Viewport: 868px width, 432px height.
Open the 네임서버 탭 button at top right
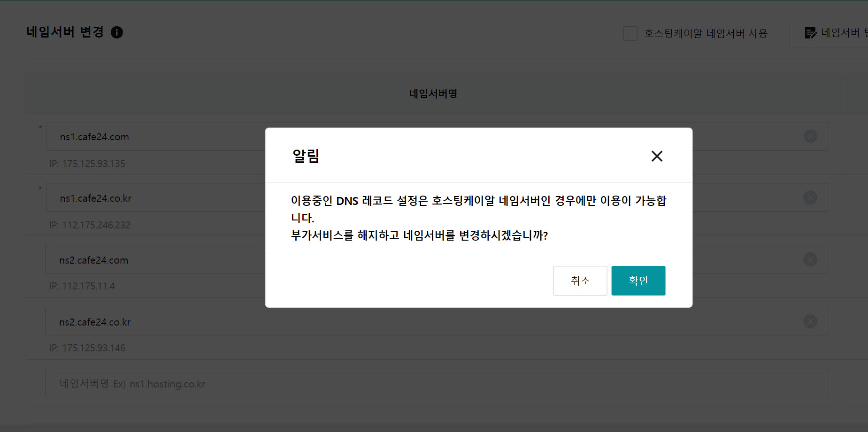tap(840, 32)
